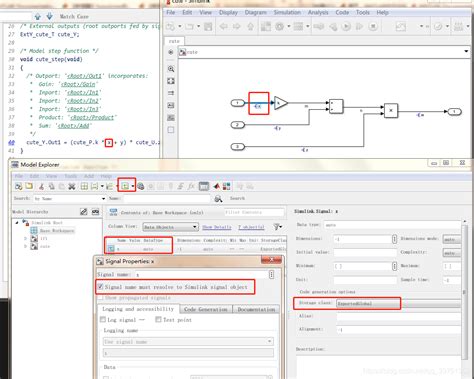Click the Search button in Model Explorer
474x379 pixels.
point(237,198)
